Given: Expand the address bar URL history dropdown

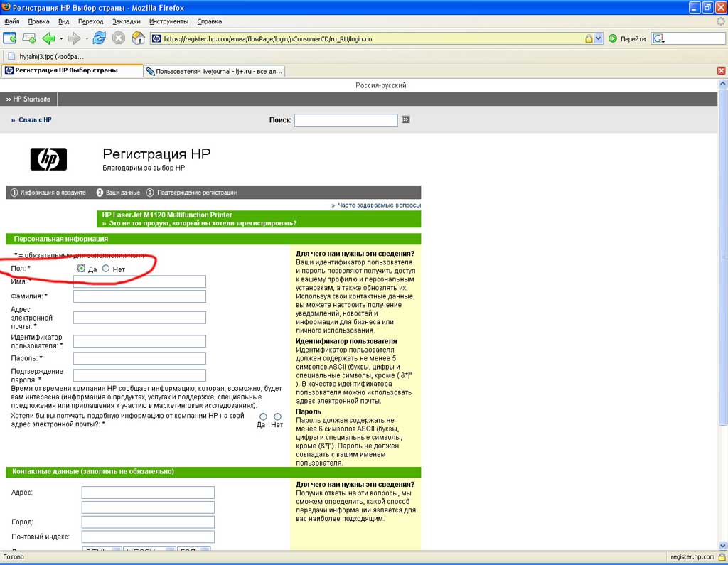Looking at the screenshot, I should tap(599, 38).
